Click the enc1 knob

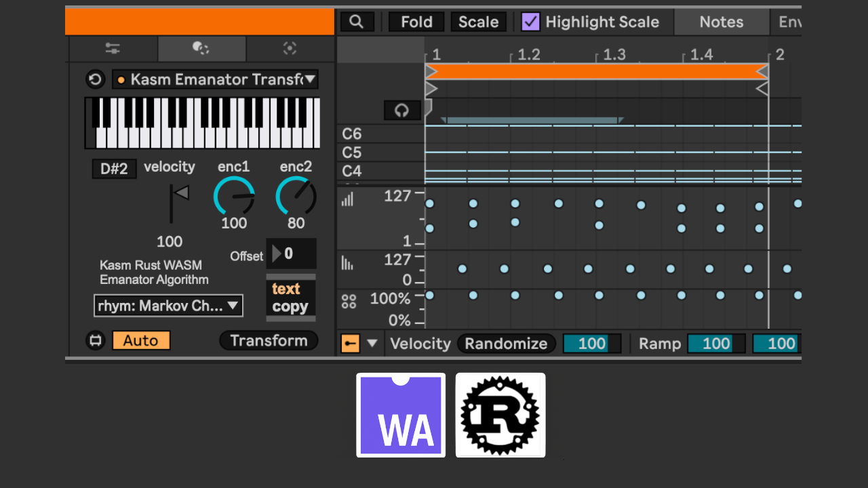tap(234, 196)
